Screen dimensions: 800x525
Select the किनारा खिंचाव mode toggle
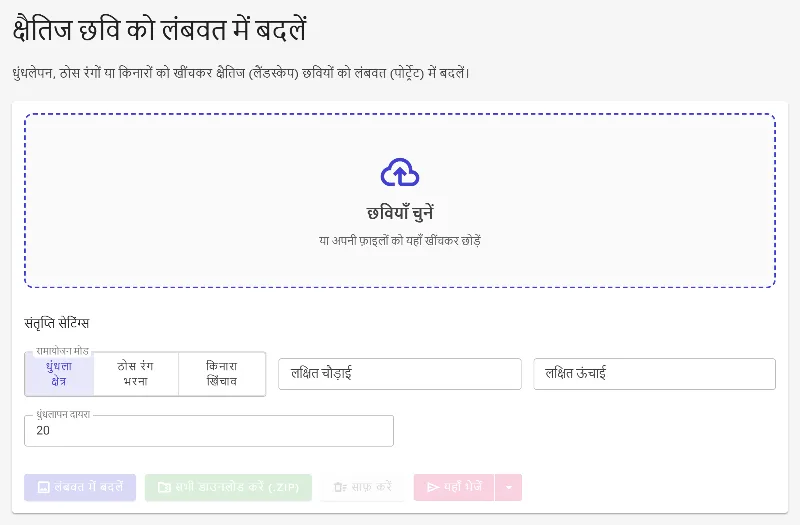[222, 374]
